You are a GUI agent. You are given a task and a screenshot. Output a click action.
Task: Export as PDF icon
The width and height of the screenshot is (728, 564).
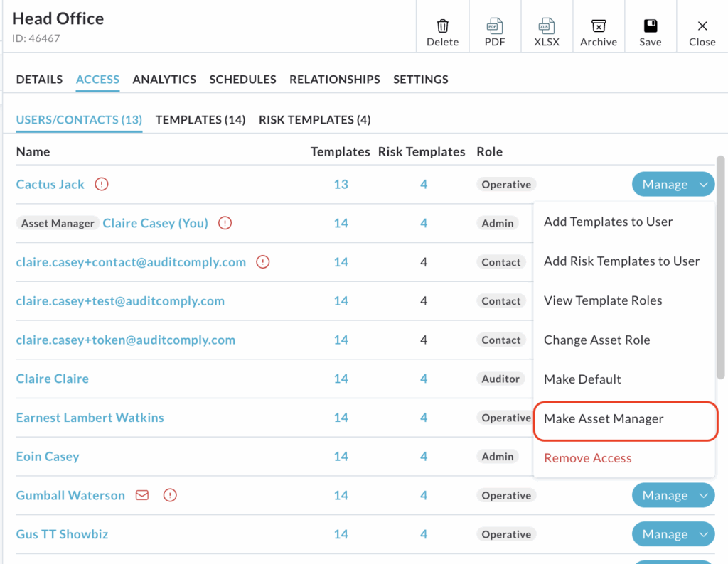click(x=495, y=26)
